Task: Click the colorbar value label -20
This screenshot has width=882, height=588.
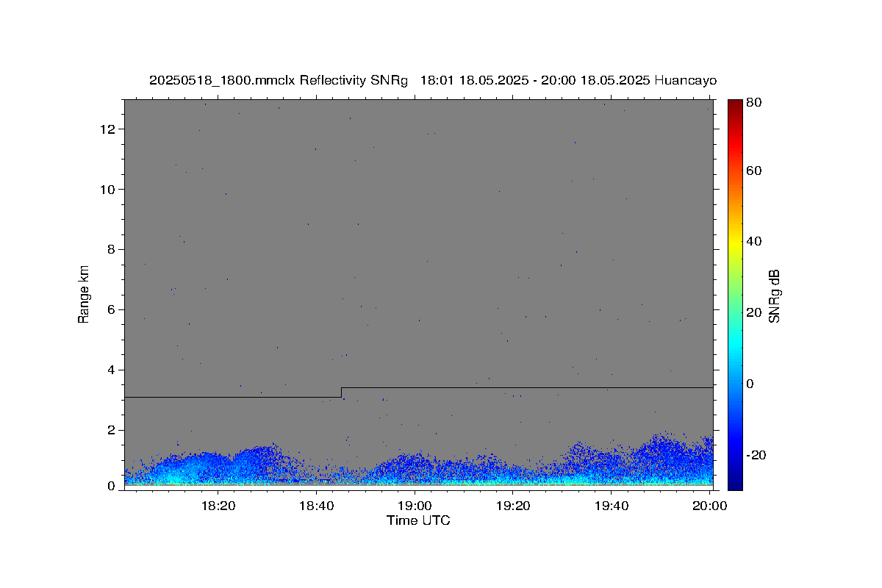Action: click(756, 456)
